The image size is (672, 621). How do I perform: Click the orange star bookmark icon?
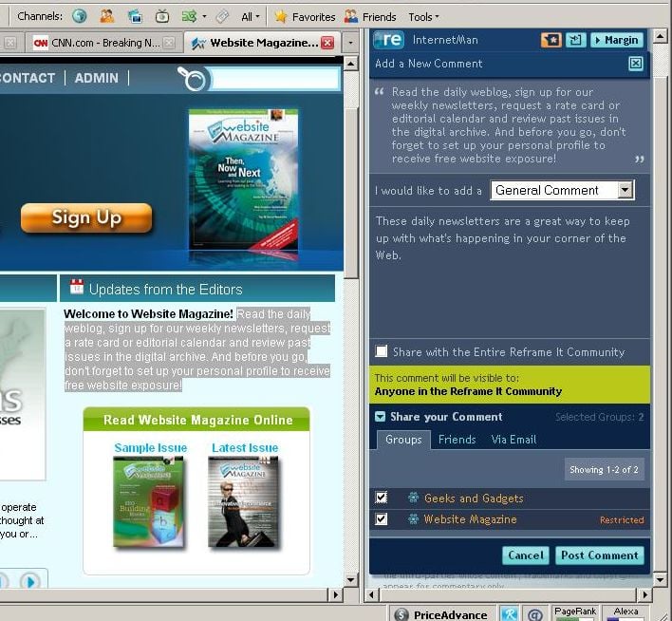551,40
